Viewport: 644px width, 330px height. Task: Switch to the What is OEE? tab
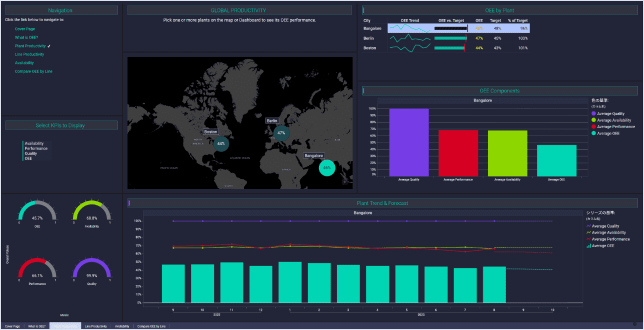[x=36, y=326]
